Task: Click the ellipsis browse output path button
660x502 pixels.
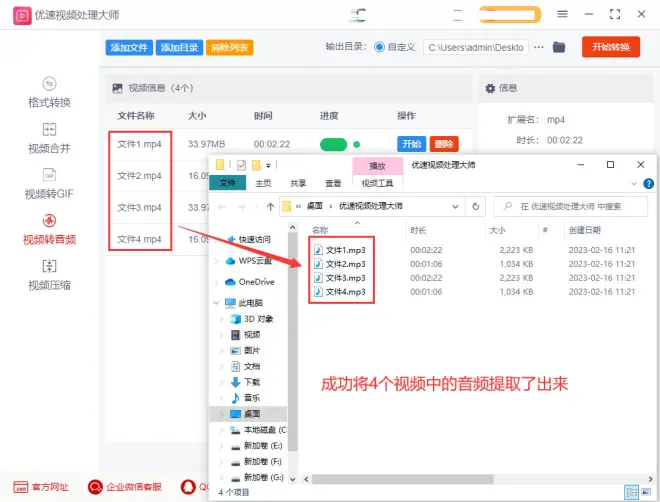Action: 539,47
